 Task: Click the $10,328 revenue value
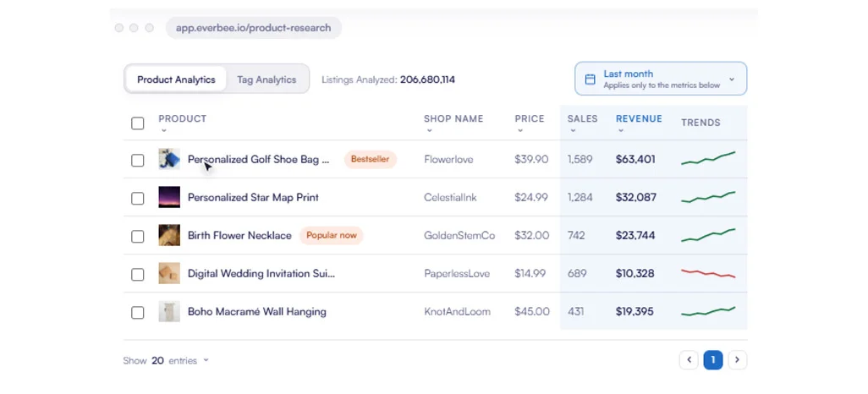tap(635, 273)
